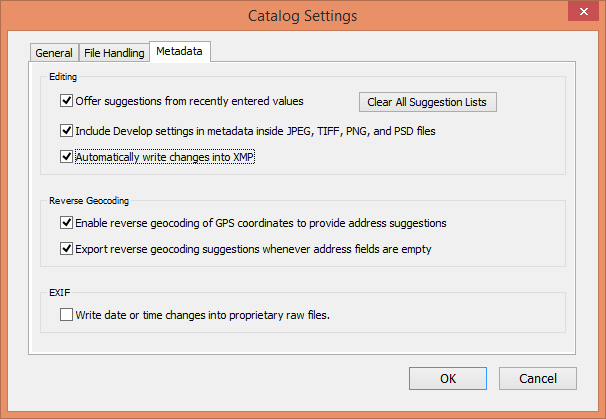Cancel the Catalog Settings dialog
The height and width of the screenshot is (419, 606).
tap(538, 378)
